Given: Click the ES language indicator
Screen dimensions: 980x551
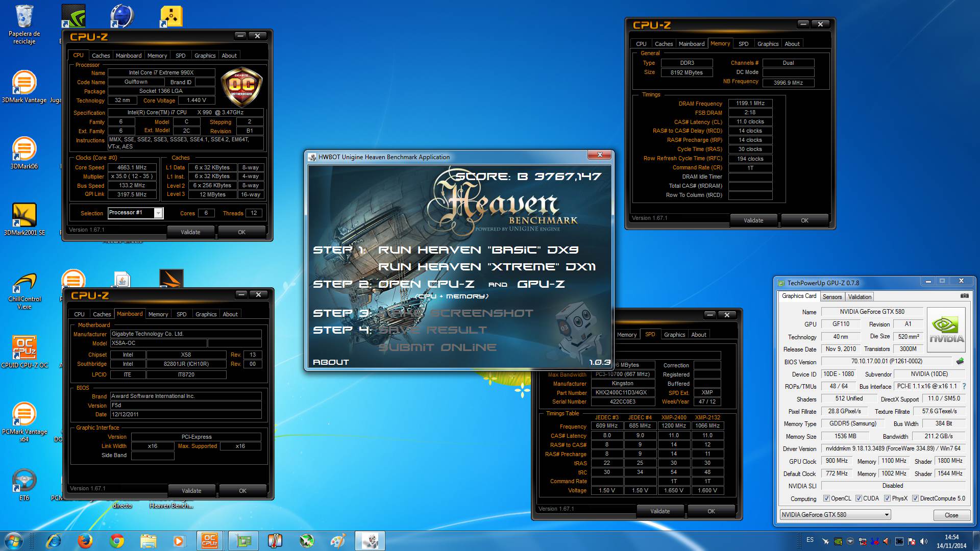Looking at the screenshot, I should click(x=810, y=540).
